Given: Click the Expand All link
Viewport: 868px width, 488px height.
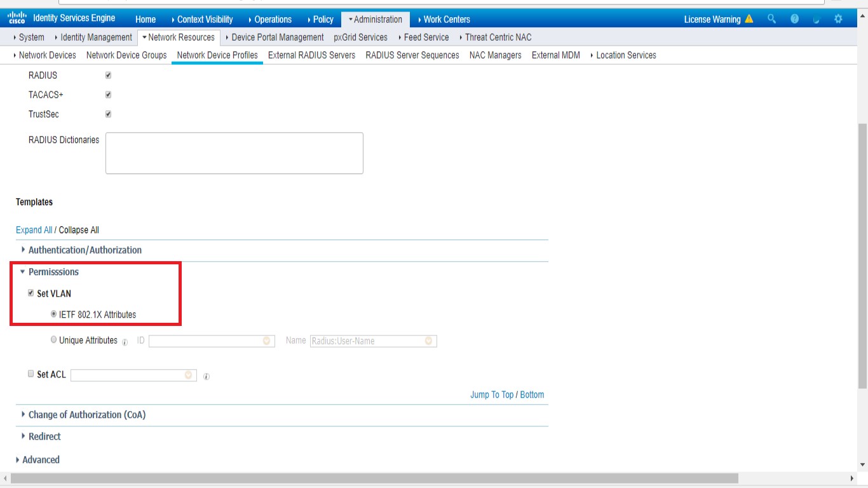Looking at the screenshot, I should tap(34, 230).
